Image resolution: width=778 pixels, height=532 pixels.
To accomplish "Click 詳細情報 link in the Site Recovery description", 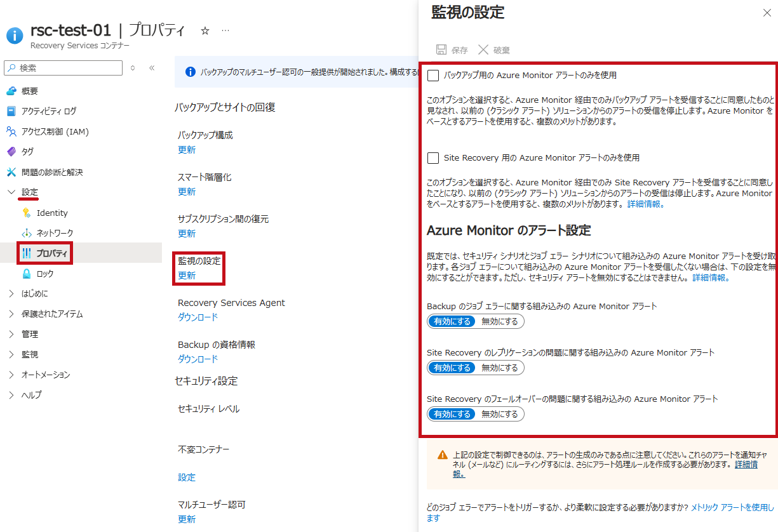I will (645, 204).
